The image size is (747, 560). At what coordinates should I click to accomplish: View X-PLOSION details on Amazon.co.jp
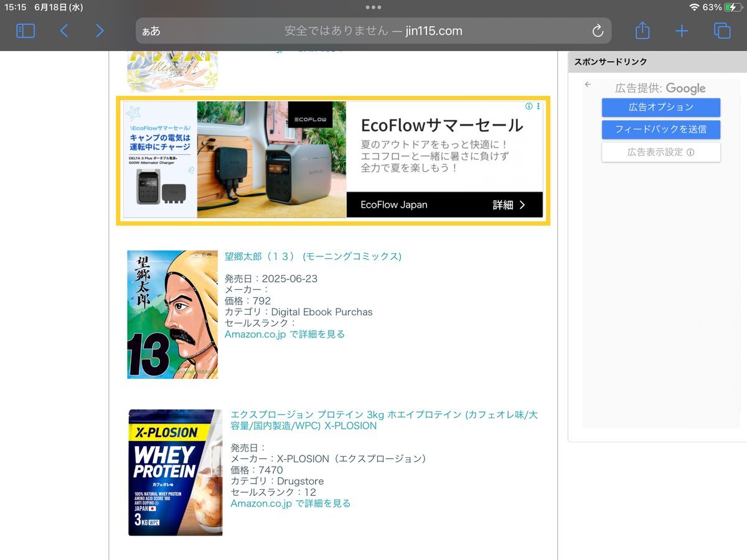(291, 503)
